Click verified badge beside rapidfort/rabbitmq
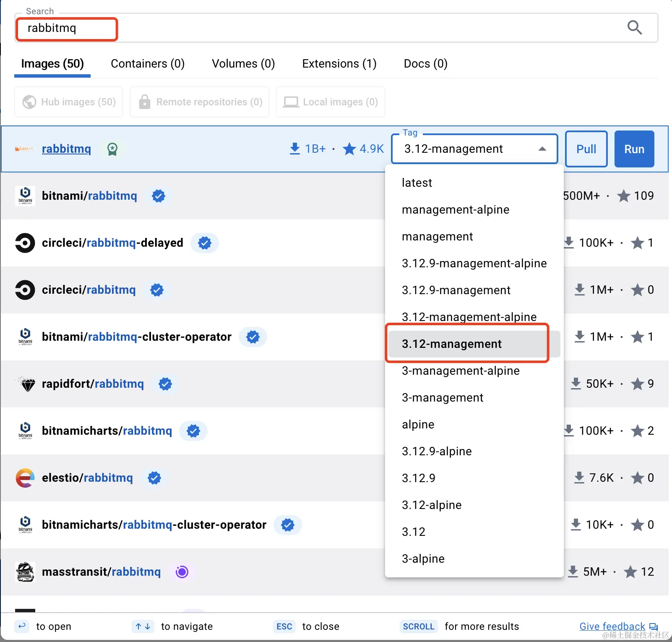The height and width of the screenshot is (642, 672). click(165, 384)
